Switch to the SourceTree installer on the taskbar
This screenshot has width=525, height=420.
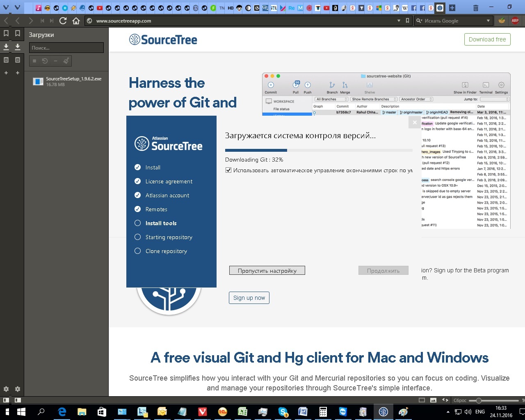[383, 412]
